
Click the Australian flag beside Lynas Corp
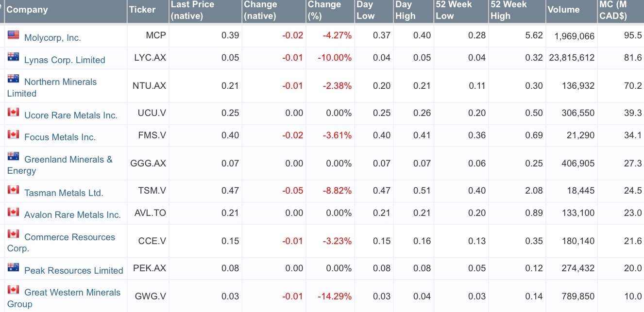click(x=13, y=57)
